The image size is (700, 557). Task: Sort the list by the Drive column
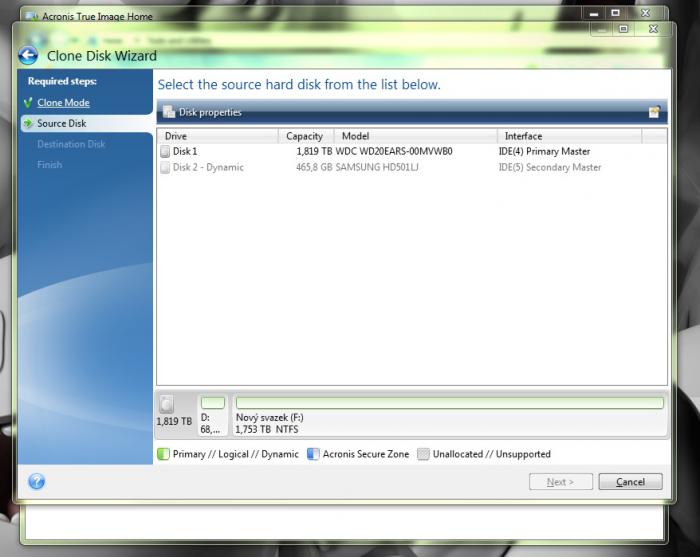217,136
